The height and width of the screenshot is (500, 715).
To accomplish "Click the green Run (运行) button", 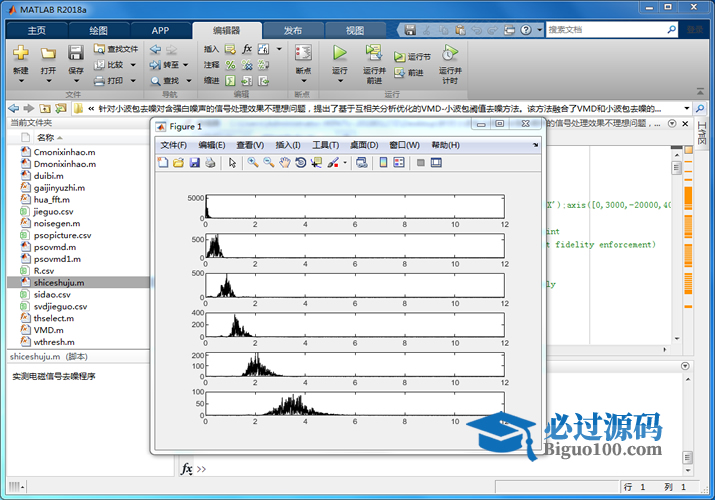I will pyautogui.click(x=339, y=54).
